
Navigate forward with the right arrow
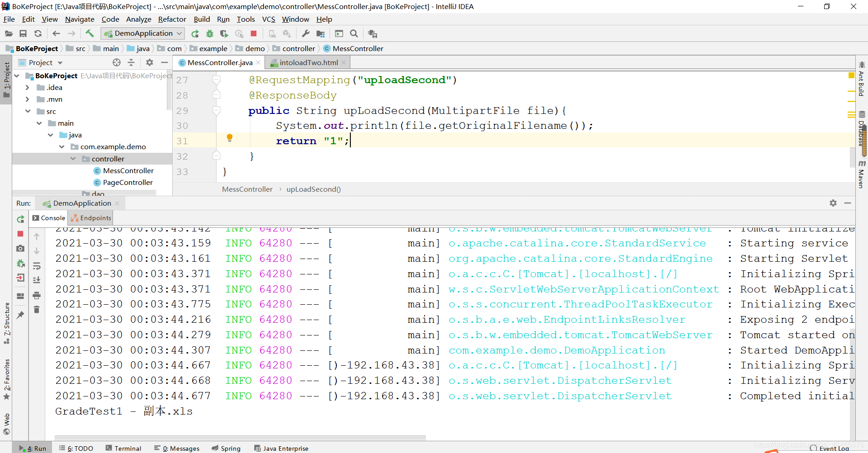pos(71,33)
